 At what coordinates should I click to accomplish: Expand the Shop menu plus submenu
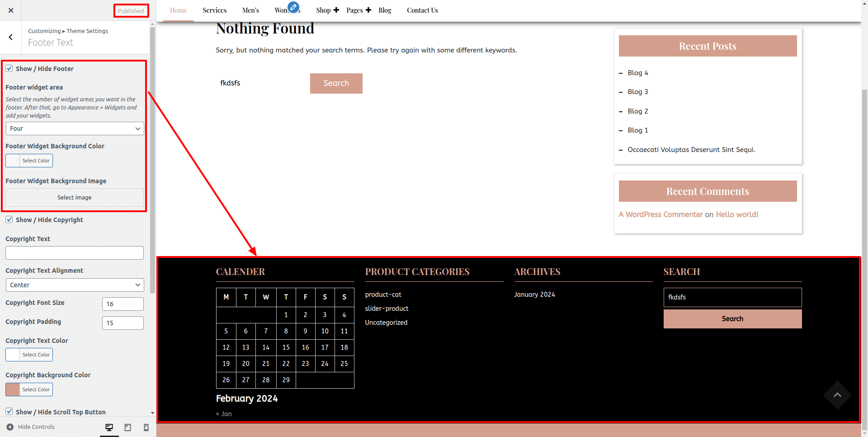point(336,10)
